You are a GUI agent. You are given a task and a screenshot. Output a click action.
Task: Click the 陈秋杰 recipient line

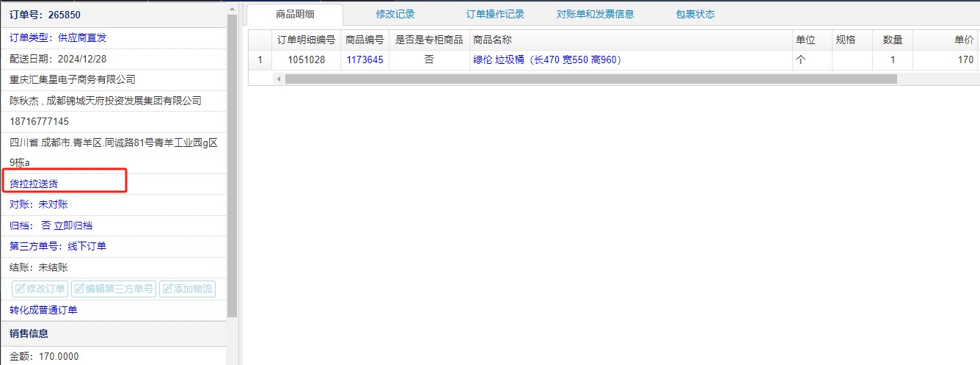point(106,101)
